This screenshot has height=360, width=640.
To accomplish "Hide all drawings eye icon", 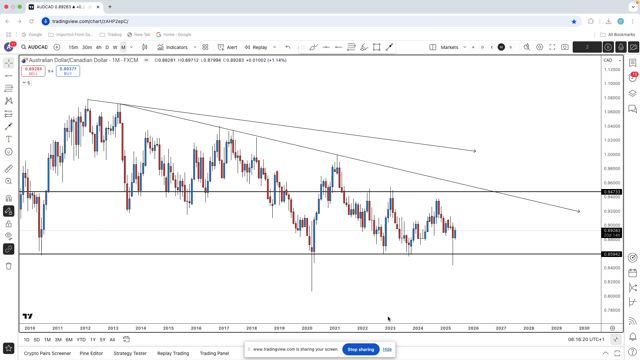I will point(9,236).
